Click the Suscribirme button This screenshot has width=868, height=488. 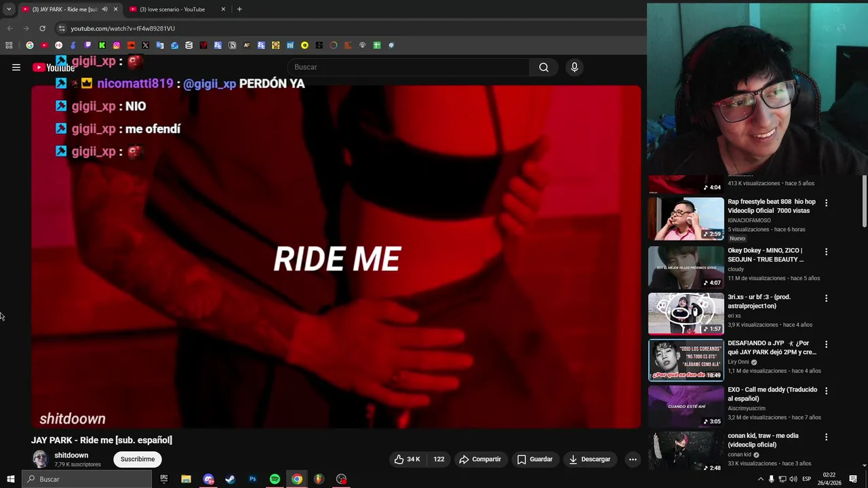point(138,460)
